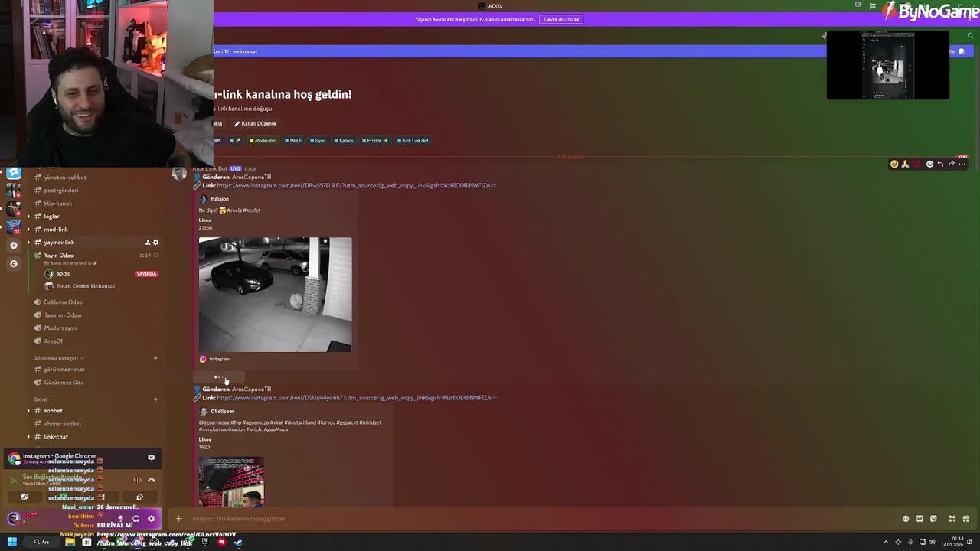The height and width of the screenshot is (551, 980).
Task: Join the Moderasyon voice channel
Action: point(60,328)
